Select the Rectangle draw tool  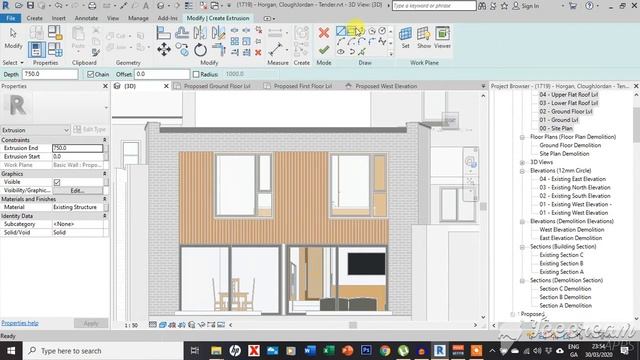click(x=351, y=31)
